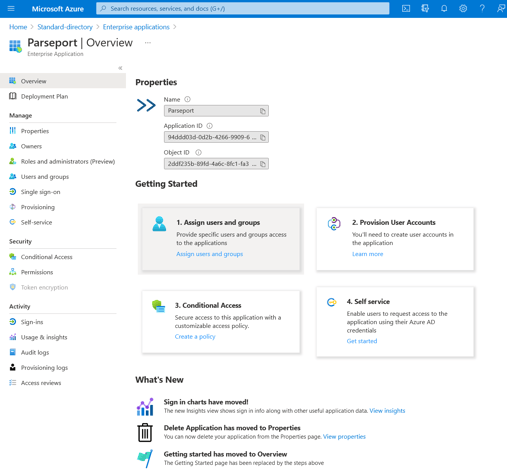Show info tooltip next to Object ID
507x474 pixels.
tap(198, 153)
